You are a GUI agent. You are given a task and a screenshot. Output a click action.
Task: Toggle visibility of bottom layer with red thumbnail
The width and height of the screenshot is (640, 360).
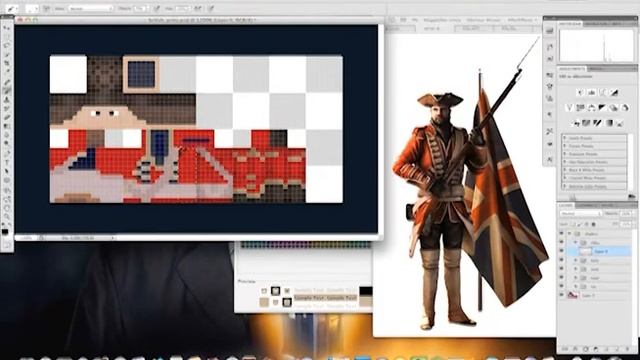[x=562, y=295]
